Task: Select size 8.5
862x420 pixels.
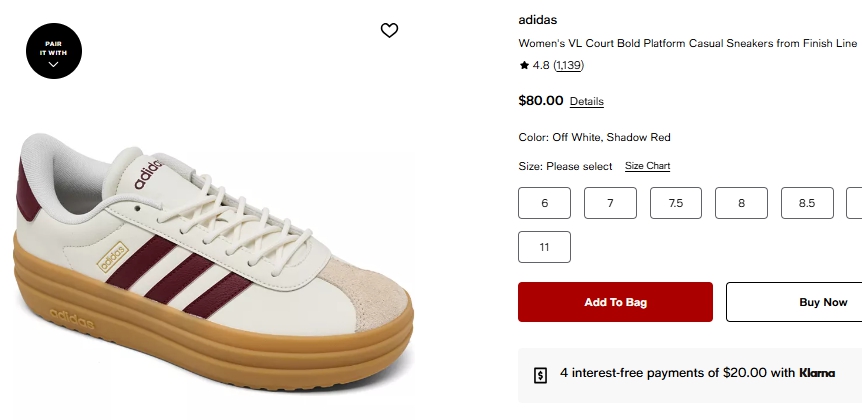Action: pyautogui.click(x=807, y=203)
